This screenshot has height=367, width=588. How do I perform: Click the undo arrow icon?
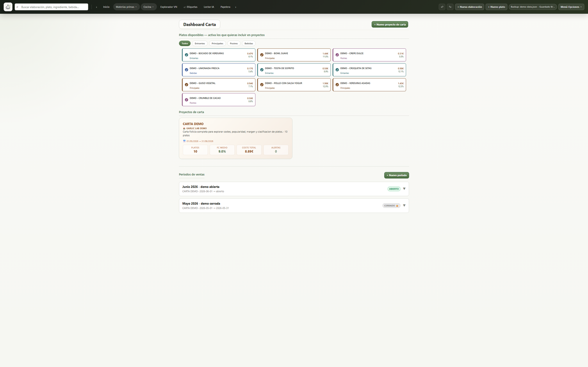(442, 7)
